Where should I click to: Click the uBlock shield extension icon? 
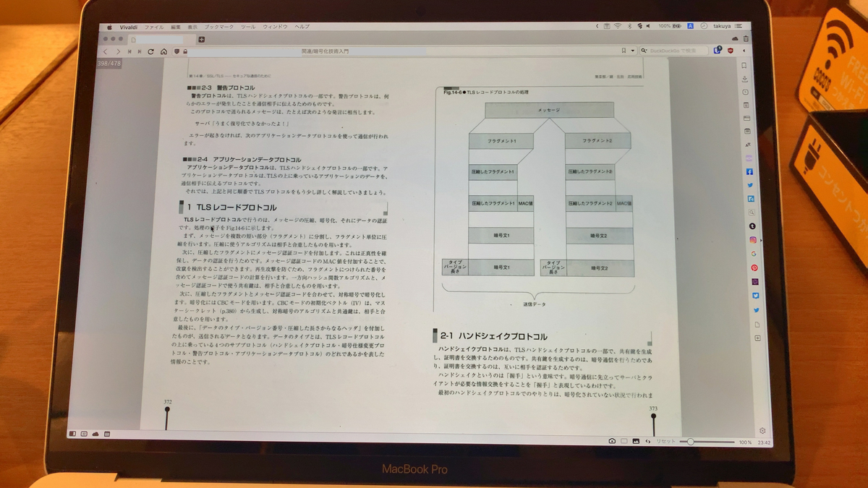point(730,51)
